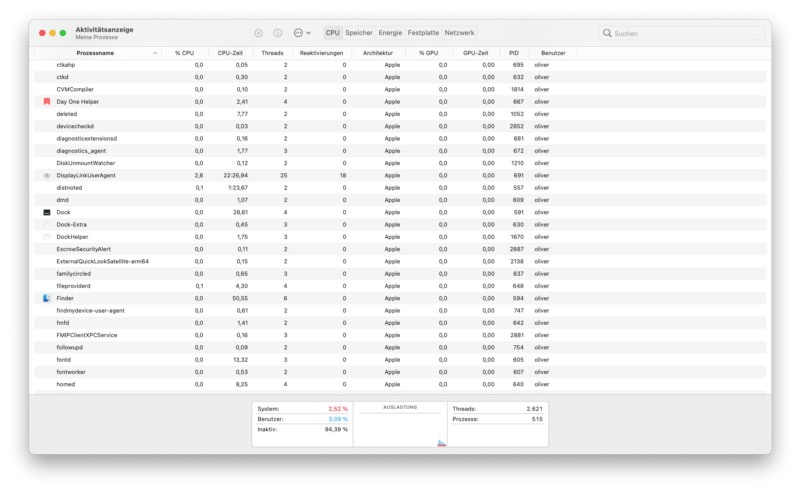Click the DisplayLinkUserAgent process icon
This screenshot has height=492, width=800.
pyautogui.click(x=47, y=175)
